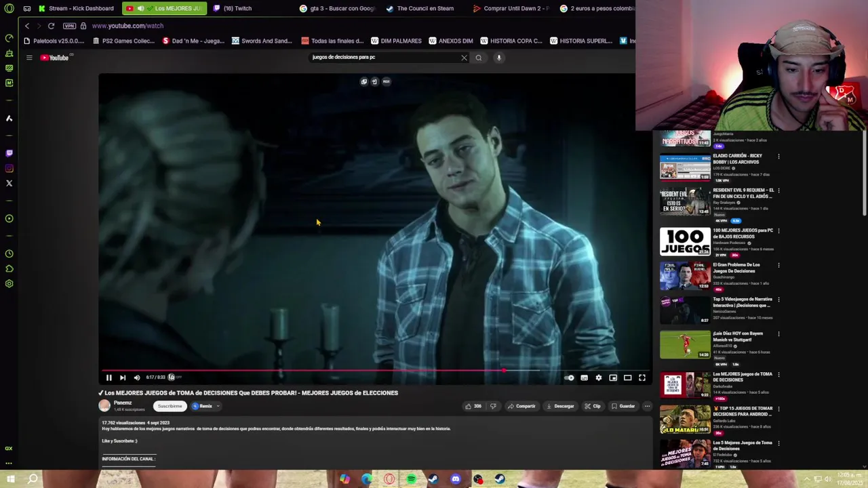Open options for TOP 15 JUEGOS Android video
Image resolution: width=868 pixels, height=488 pixels.
(778, 409)
